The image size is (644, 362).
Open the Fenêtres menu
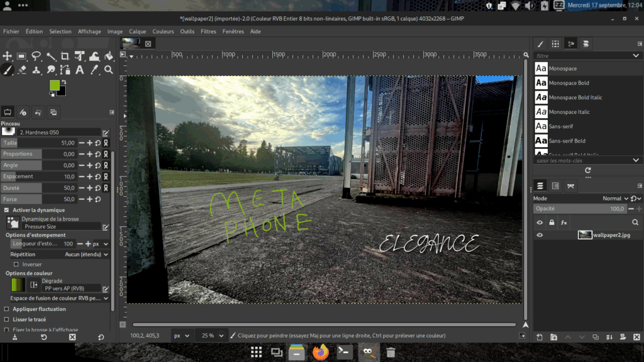point(233,31)
